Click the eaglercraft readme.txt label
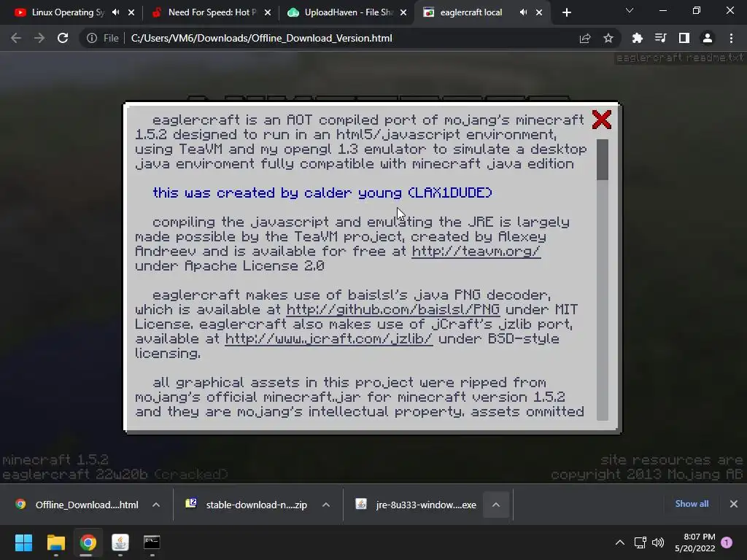The width and height of the screenshot is (747, 560). pos(680,58)
